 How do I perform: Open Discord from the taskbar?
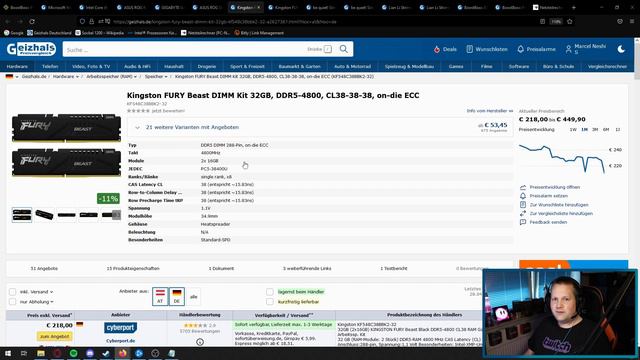point(90,353)
